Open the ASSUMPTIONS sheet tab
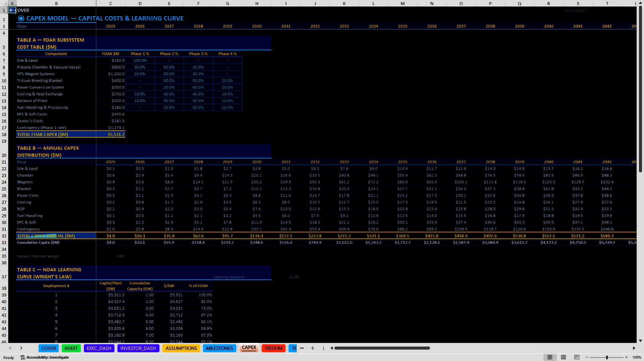 click(x=181, y=348)
